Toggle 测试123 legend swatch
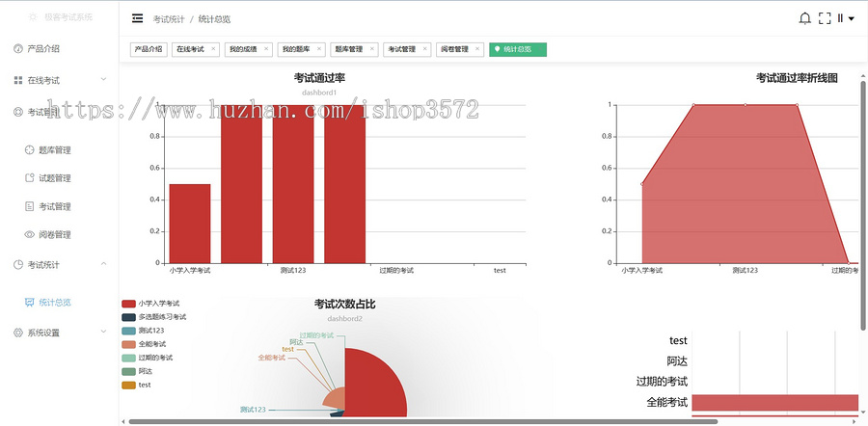Screen dimensions: 868x426 coord(128,331)
